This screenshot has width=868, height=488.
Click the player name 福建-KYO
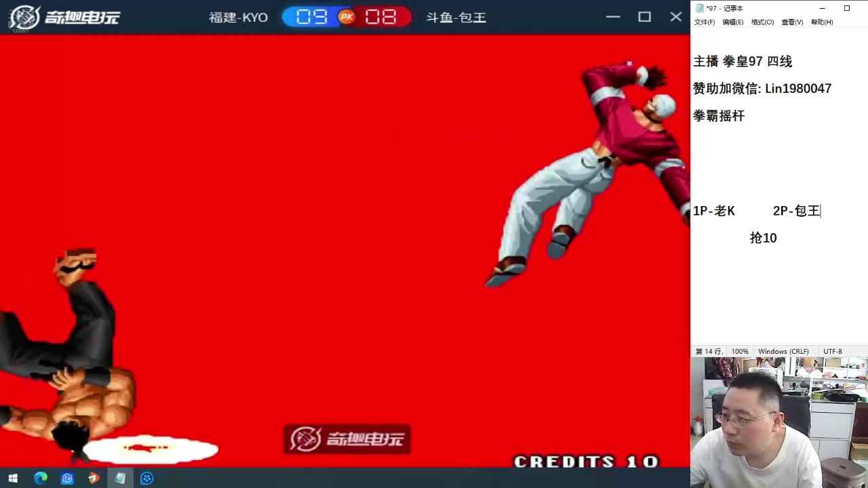click(x=238, y=18)
